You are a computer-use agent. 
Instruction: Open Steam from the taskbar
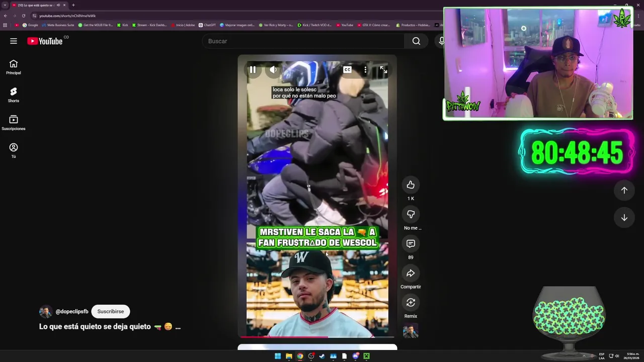pos(322,356)
